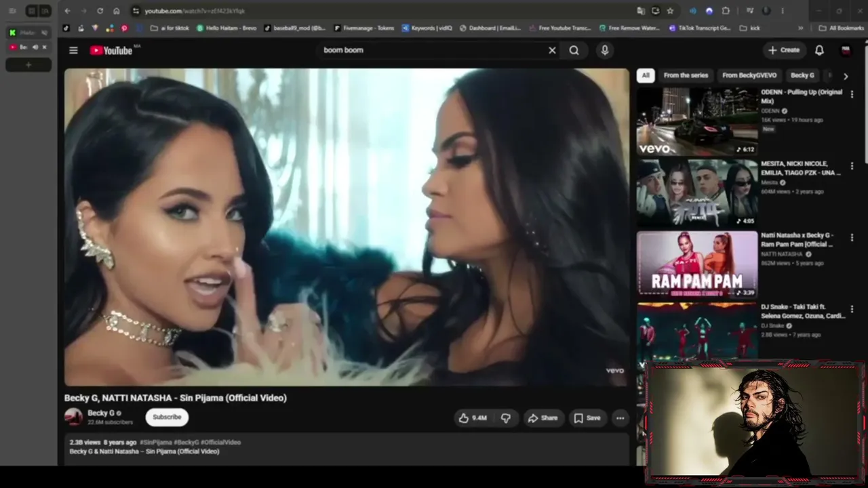This screenshot has width=868, height=488.
Task: Run search with the magnifier button
Action: click(574, 50)
